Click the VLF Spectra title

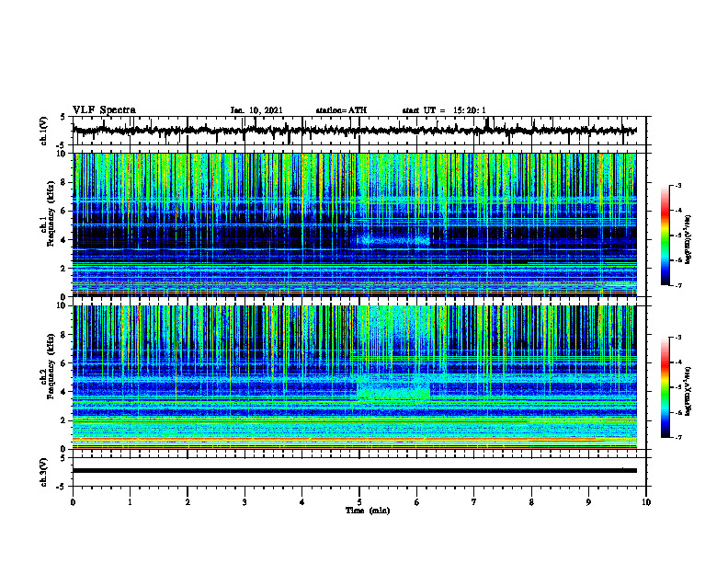pyautogui.click(x=104, y=110)
